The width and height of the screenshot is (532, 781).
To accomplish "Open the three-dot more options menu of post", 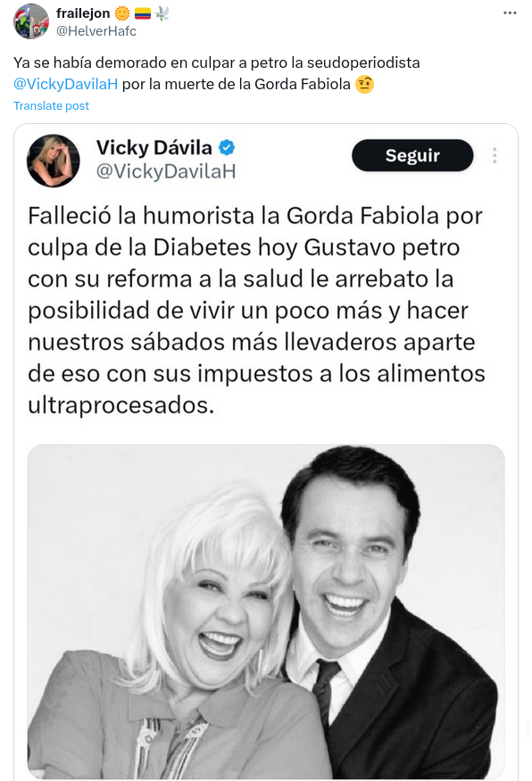I will [x=510, y=13].
